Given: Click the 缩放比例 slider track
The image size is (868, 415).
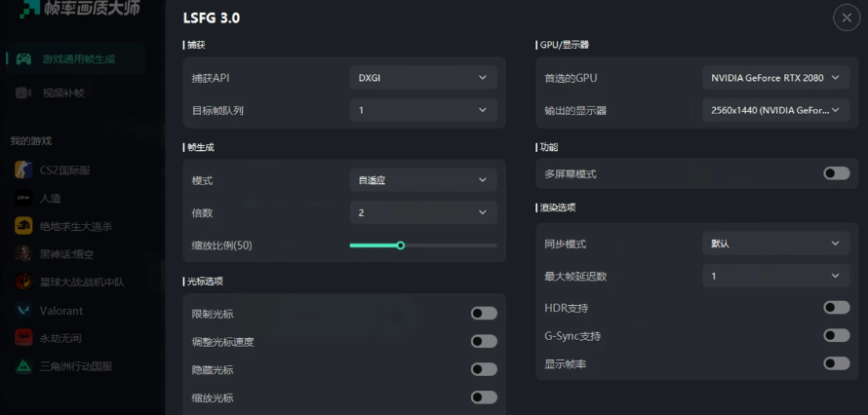Looking at the screenshot, I should coord(423,245).
